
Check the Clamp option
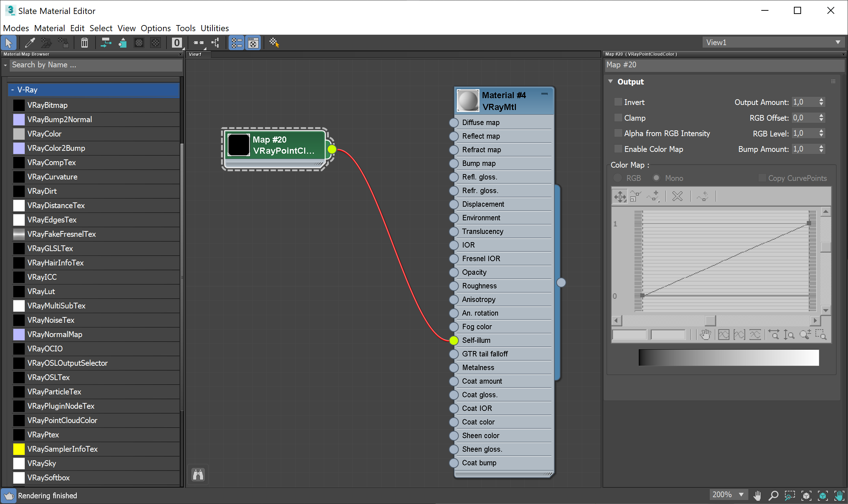(618, 117)
